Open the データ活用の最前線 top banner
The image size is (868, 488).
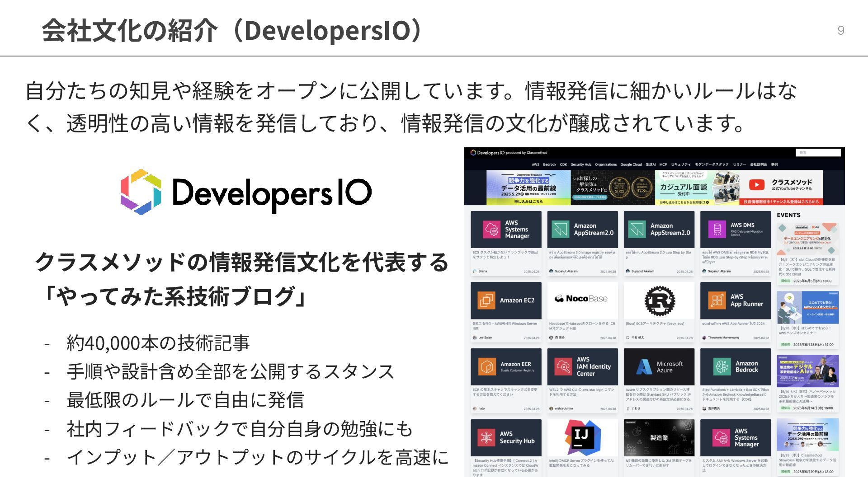[x=528, y=188]
